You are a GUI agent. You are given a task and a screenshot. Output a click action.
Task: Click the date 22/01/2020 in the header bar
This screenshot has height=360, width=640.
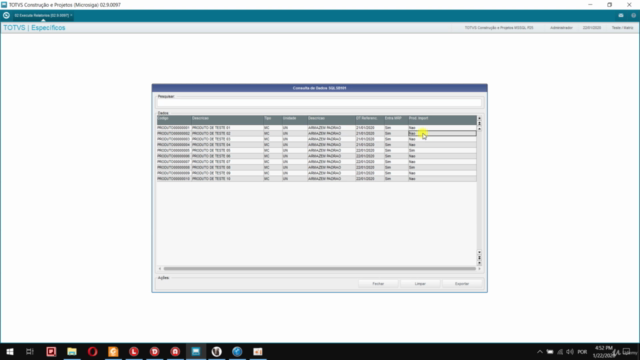pyautogui.click(x=592, y=28)
